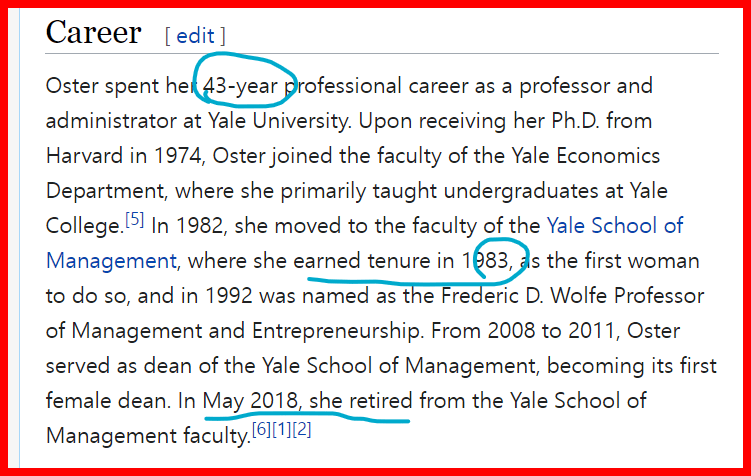Open citation reference 2 at paragraph end

(x=302, y=430)
